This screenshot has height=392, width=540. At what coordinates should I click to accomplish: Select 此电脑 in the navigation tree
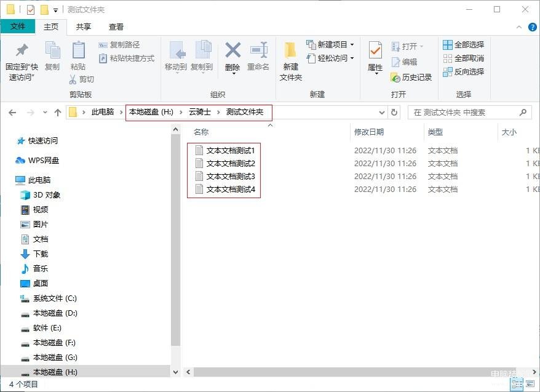click(x=33, y=180)
